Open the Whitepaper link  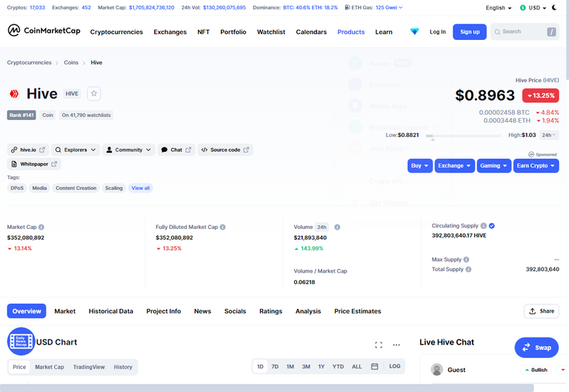34,164
